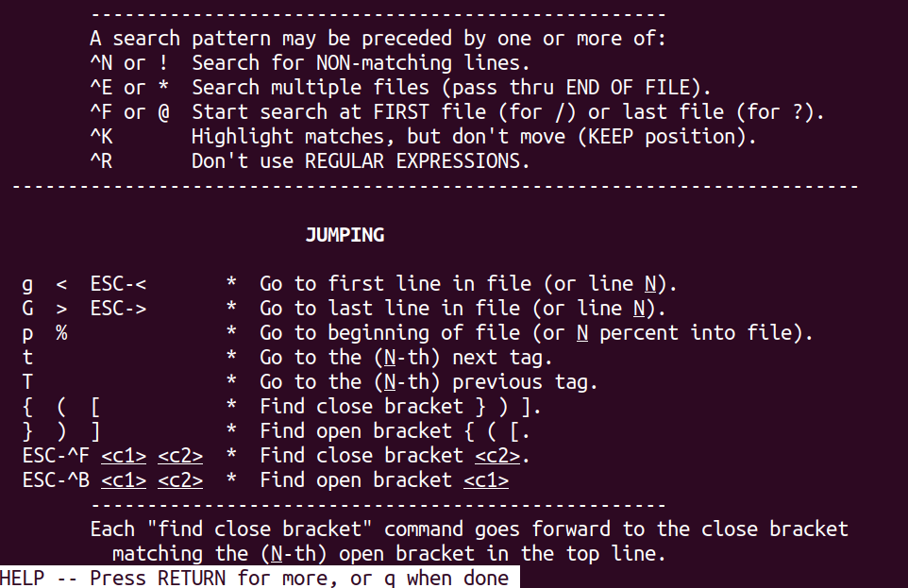Viewport: 908px width, 588px height.
Task: Click the "Find close bracket } ) ]" text
Action: coord(400,407)
